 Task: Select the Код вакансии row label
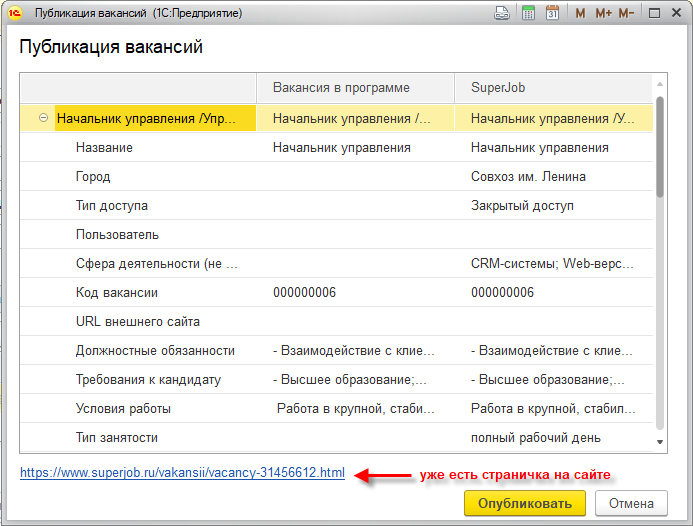[117, 292]
